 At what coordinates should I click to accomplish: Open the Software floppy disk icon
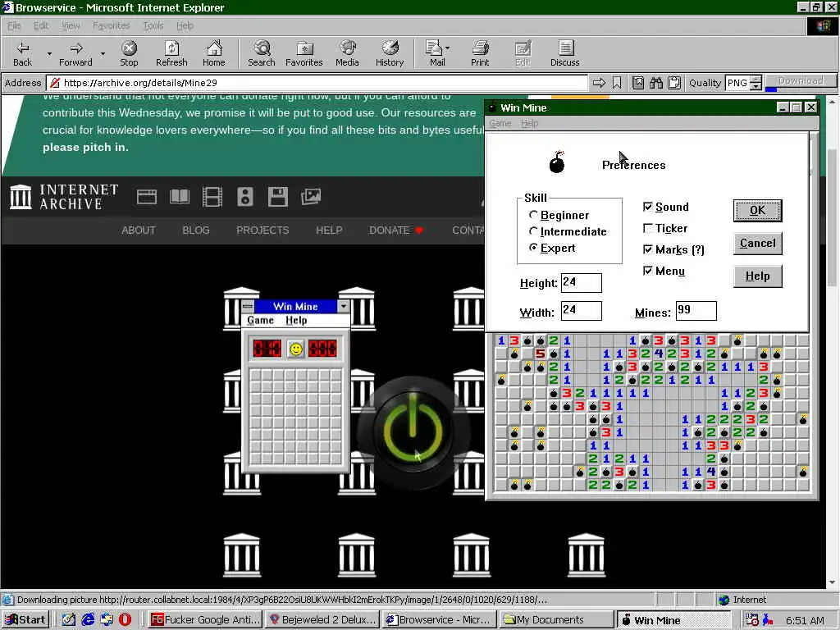[277, 197]
